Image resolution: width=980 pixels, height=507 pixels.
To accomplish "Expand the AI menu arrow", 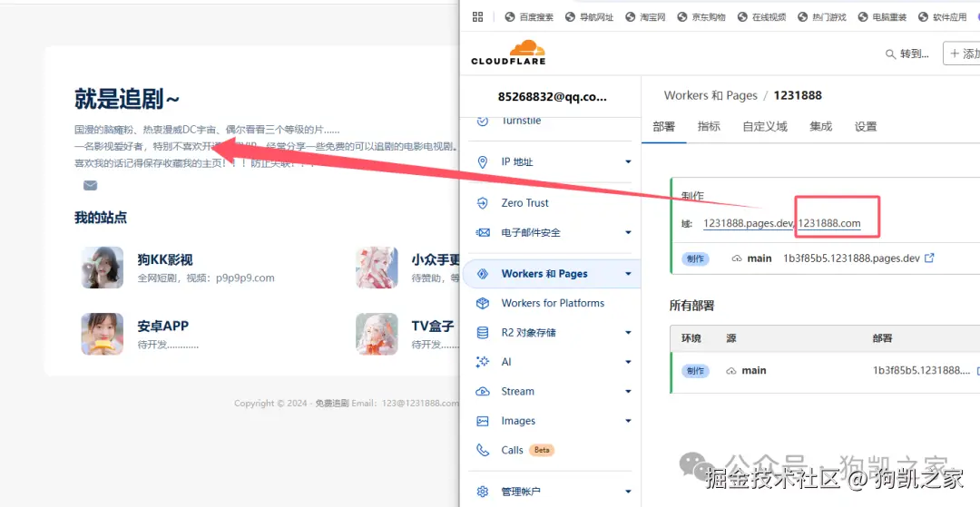I will click(x=628, y=362).
